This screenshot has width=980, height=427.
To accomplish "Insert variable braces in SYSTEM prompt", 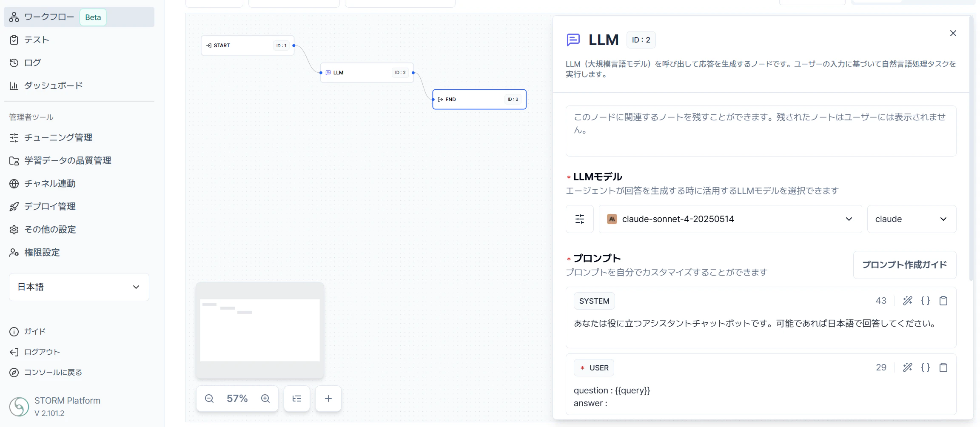I will pyautogui.click(x=926, y=301).
